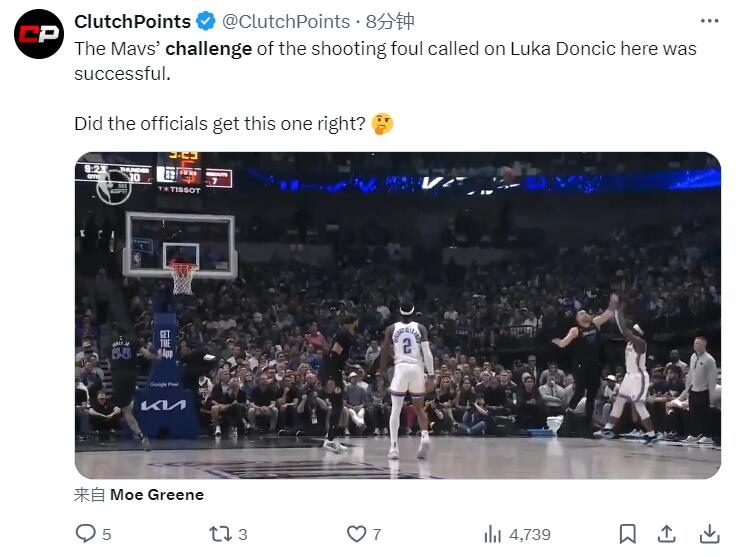
Task: Play the Mavs challenge video
Action: (x=397, y=315)
